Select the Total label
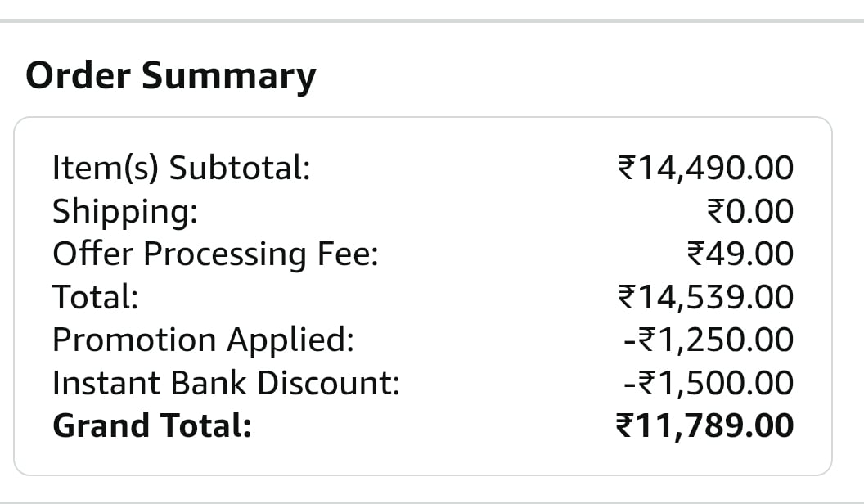This screenshot has width=864, height=504. pyautogui.click(x=95, y=296)
